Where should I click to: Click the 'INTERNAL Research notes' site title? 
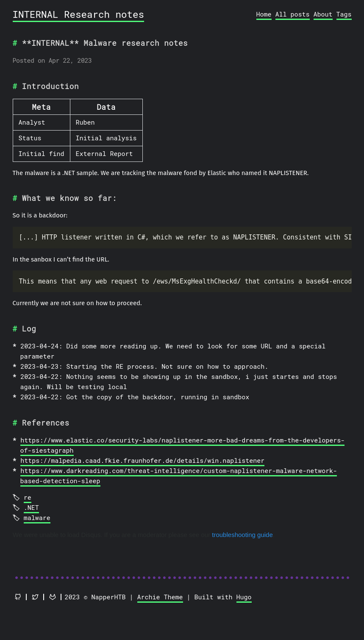coord(78,14)
